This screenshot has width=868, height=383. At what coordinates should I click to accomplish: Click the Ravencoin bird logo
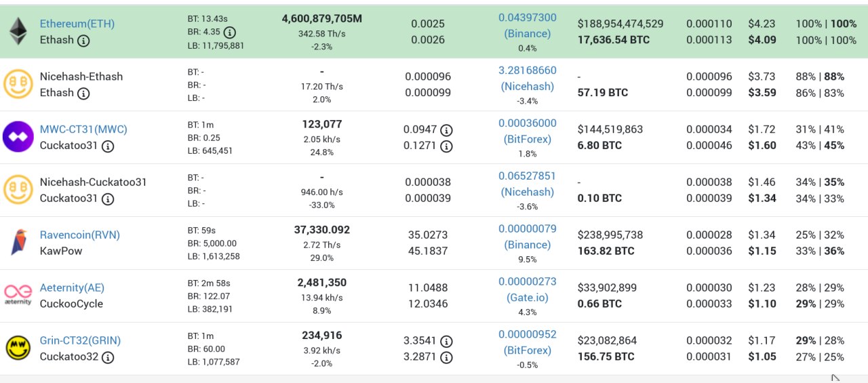click(x=18, y=243)
